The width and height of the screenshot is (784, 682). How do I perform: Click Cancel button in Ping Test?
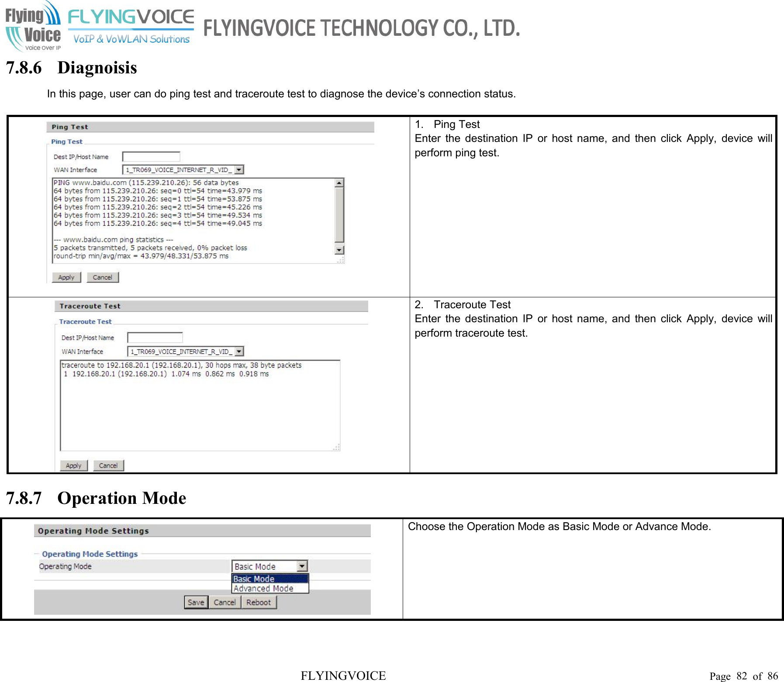coord(103,277)
